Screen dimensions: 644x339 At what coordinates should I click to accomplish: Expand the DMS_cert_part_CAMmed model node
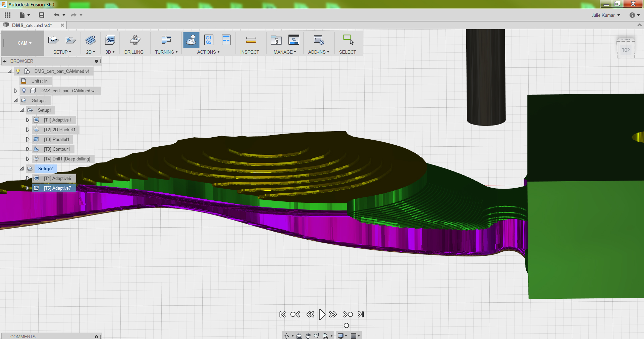[15, 91]
